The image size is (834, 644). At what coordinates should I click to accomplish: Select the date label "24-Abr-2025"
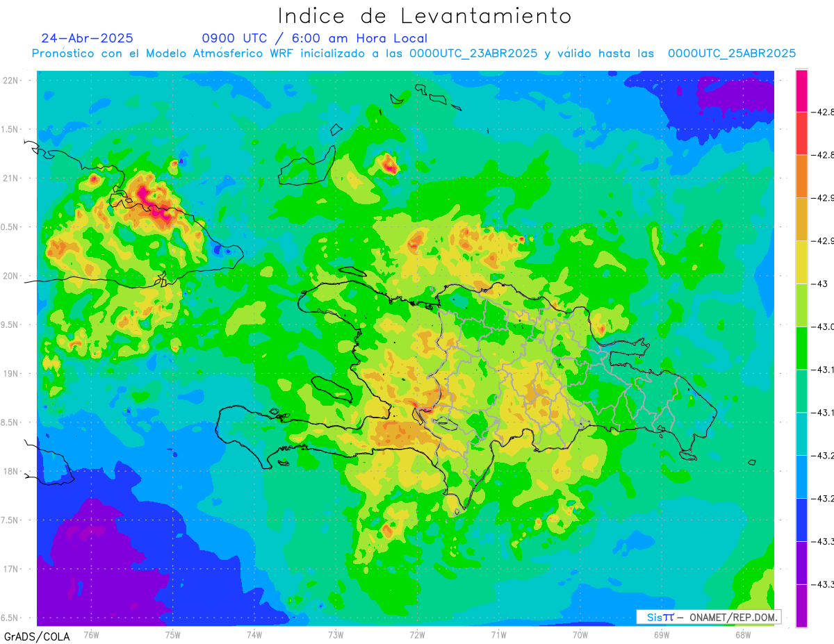[x=87, y=38]
